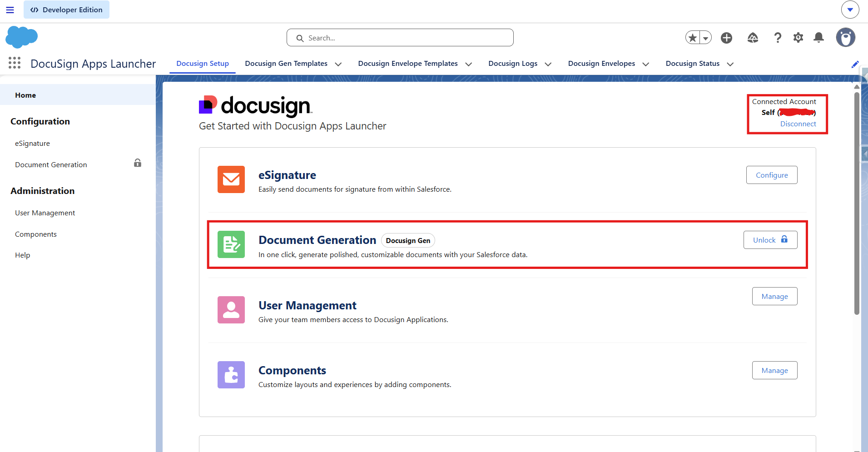Open the Docusign Logs tab

coord(513,64)
